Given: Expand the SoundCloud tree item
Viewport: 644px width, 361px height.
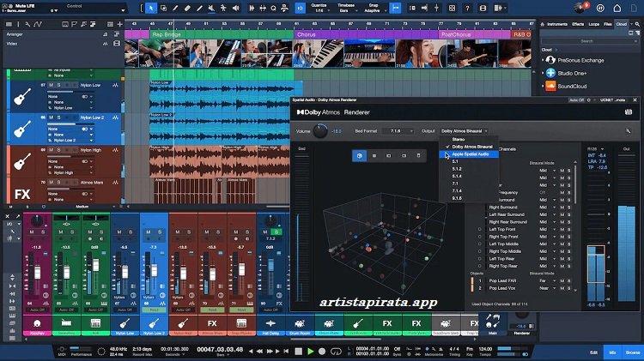Looking at the screenshot, I should click(543, 86).
